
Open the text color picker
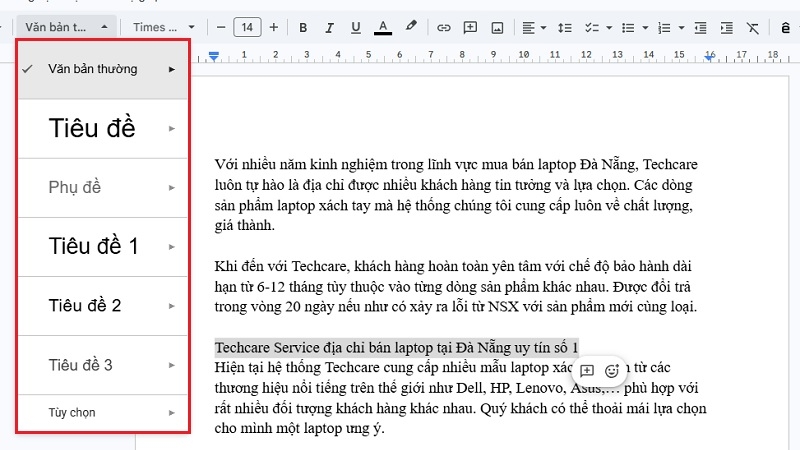383,28
